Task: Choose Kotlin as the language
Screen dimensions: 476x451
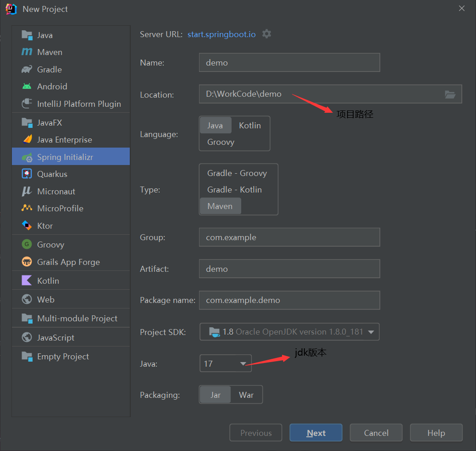Action: [x=250, y=125]
